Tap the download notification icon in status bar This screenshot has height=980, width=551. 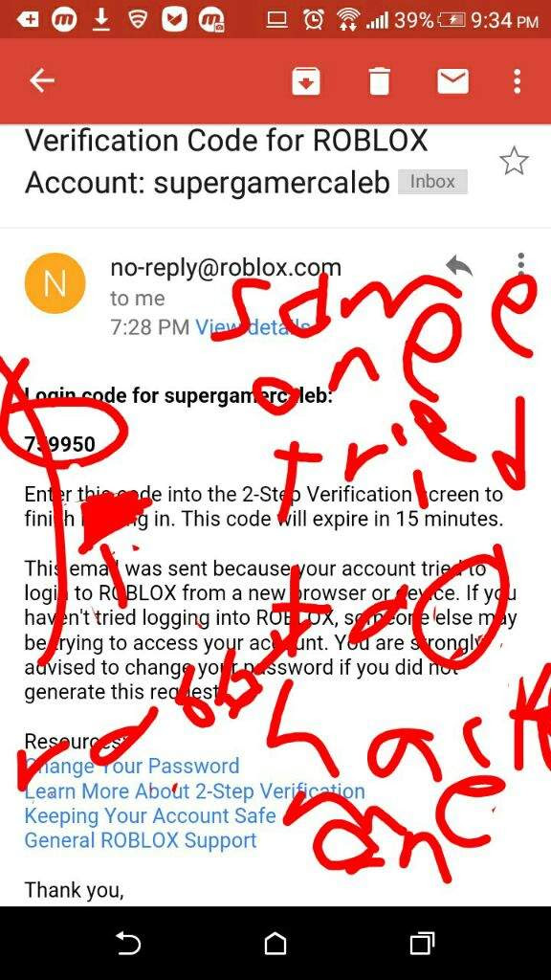(x=101, y=19)
